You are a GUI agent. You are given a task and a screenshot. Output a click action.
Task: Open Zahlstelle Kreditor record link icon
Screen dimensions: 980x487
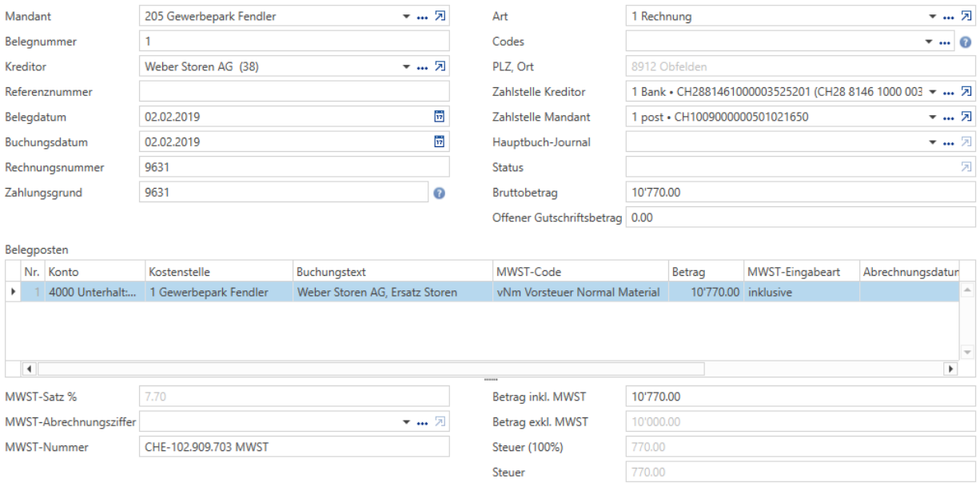pyautogui.click(x=966, y=91)
